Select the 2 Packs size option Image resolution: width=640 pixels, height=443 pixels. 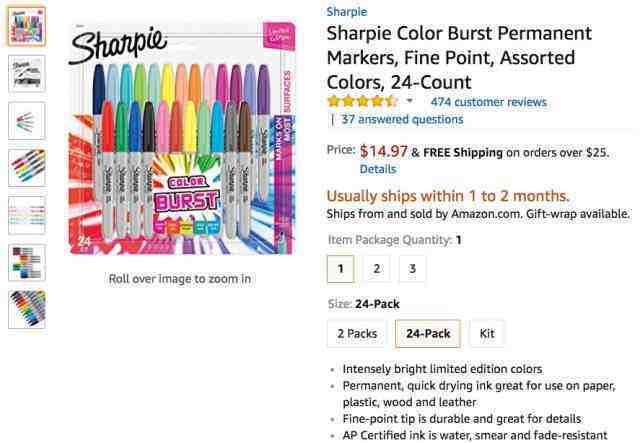click(x=355, y=333)
